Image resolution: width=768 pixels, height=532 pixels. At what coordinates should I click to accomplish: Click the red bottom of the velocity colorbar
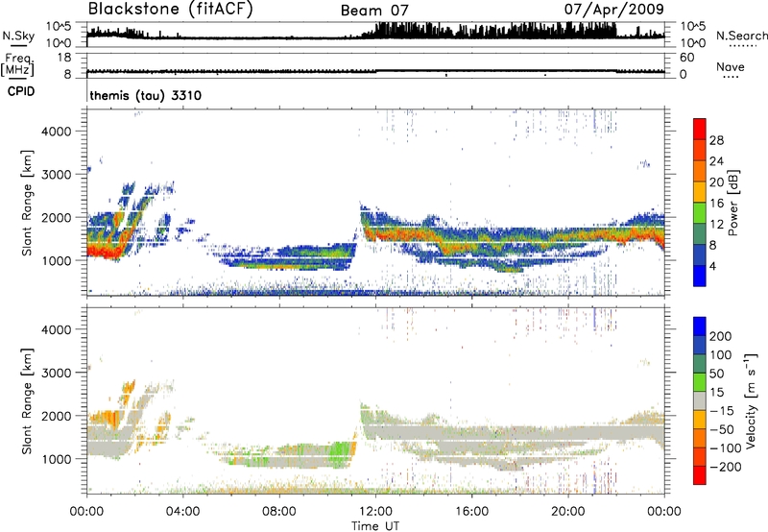tap(700, 475)
